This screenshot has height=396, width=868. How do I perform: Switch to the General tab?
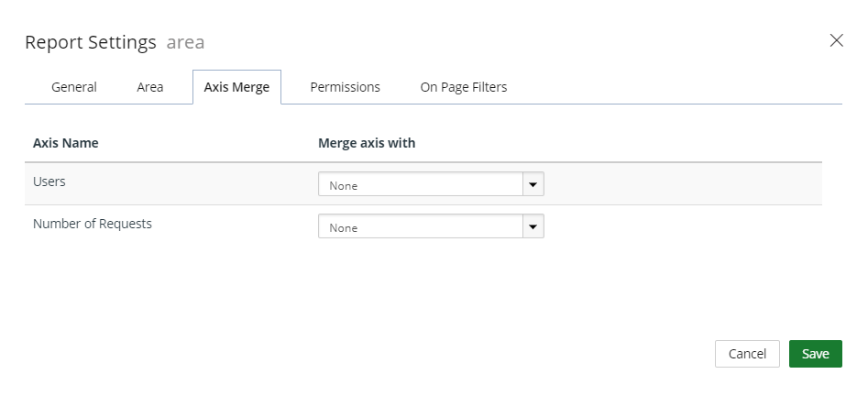74,87
